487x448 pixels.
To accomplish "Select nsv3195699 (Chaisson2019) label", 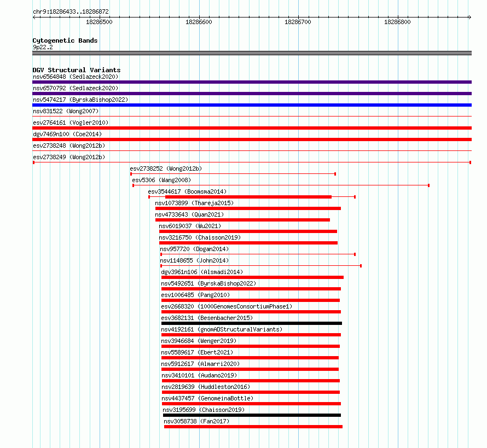I will click(204, 410).
